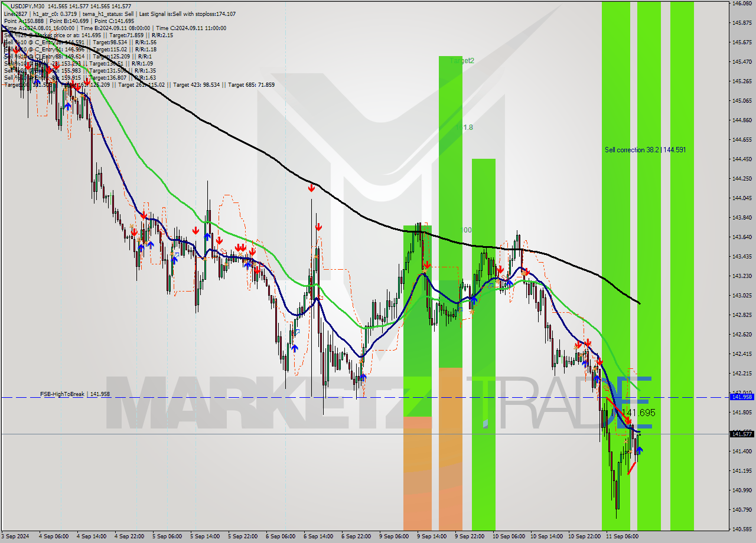Click the 142.415 price axis label
Image resolution: width=756 pixels, height=543 pixels.
click(742, 354)
